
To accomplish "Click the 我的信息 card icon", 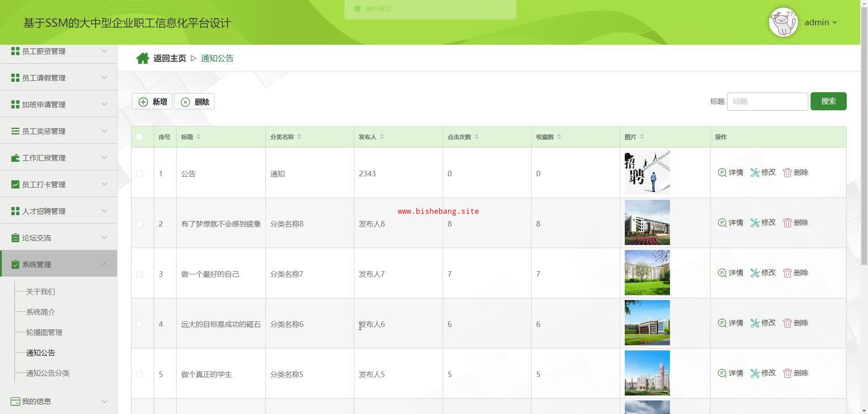I will [15, 401].
